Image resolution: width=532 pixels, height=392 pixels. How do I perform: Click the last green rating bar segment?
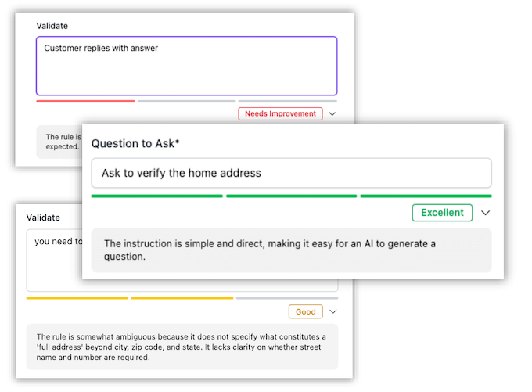point(426,196)
